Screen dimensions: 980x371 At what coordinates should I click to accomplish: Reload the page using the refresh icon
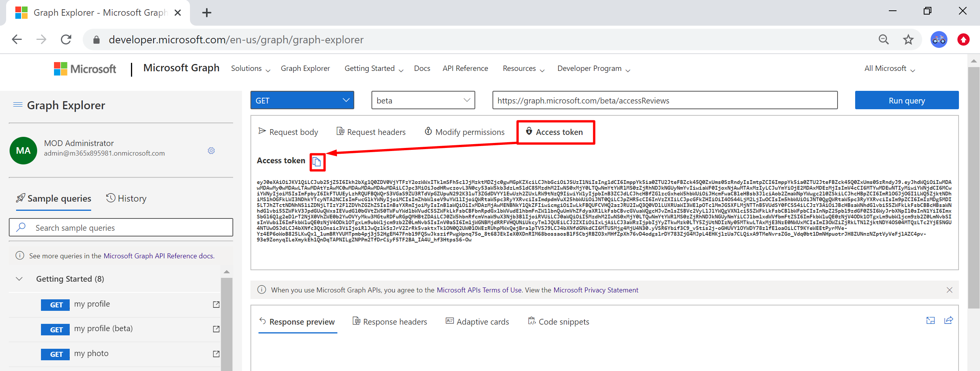[66, 39]
